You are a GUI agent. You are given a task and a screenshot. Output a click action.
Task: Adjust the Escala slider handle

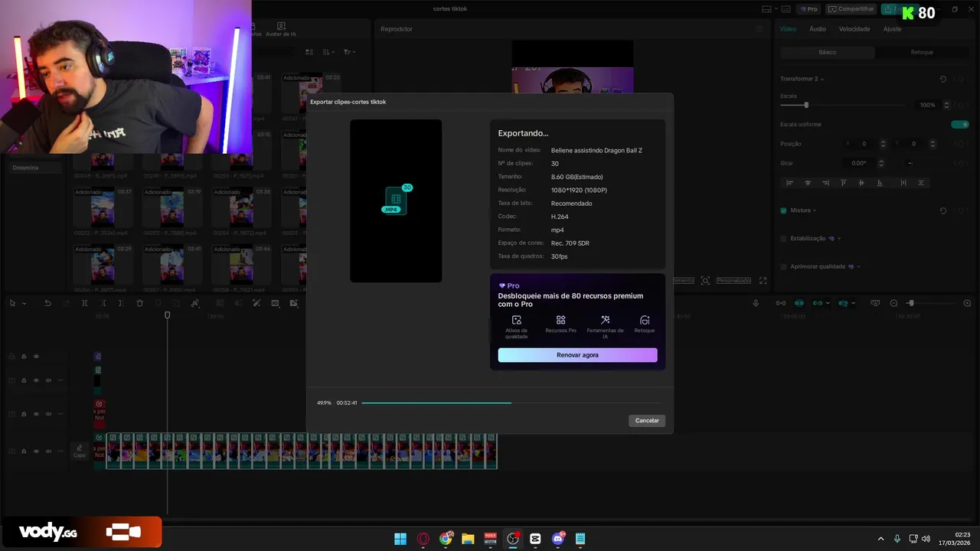[805, 105]
